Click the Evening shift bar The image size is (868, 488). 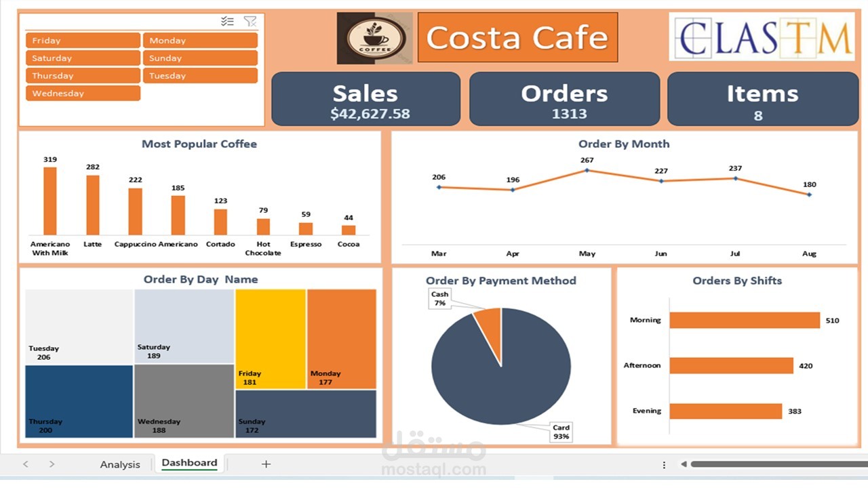[x=726, y=411]
